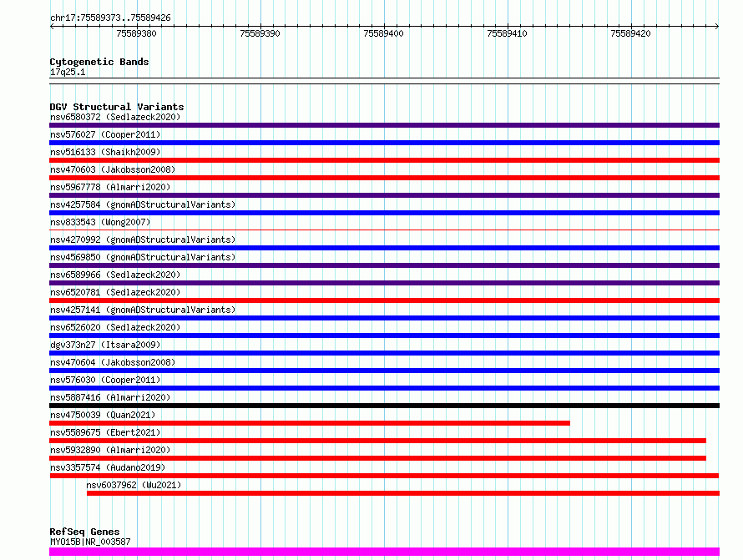Viewport: 743px width, 560px height.
Task: Click ruler position 75589380
Action: [x=136, y=33]
